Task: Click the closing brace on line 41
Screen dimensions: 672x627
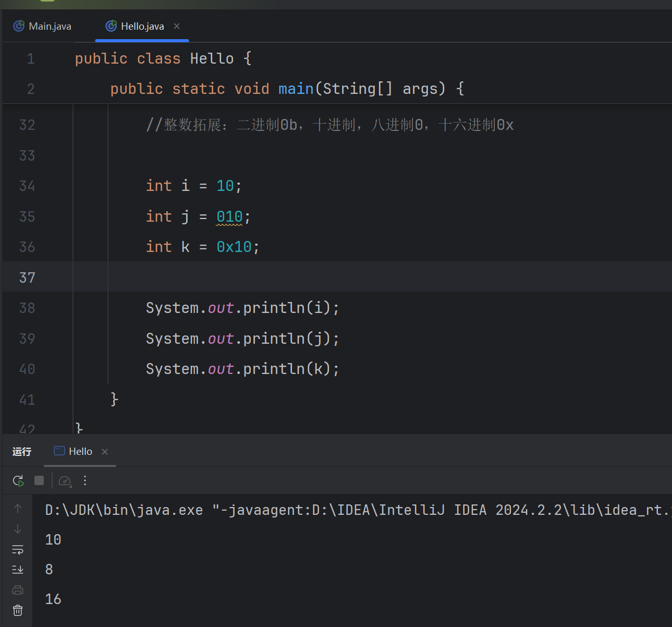Action: pyautogui.click(x=114, y=400)
